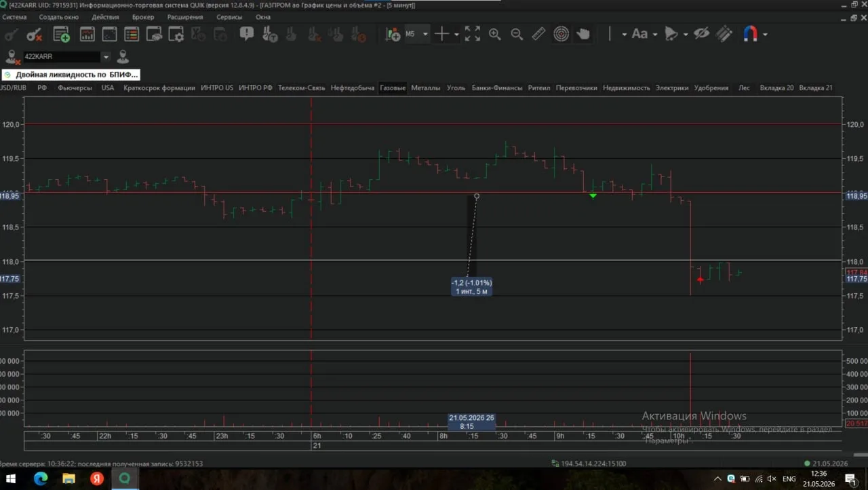
Task: Select the Aa text label tool
Action: coord(639,34)
